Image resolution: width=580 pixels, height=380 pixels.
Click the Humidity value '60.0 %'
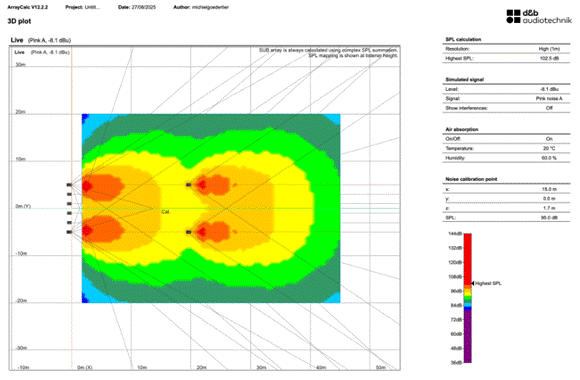tap(549, 158)
